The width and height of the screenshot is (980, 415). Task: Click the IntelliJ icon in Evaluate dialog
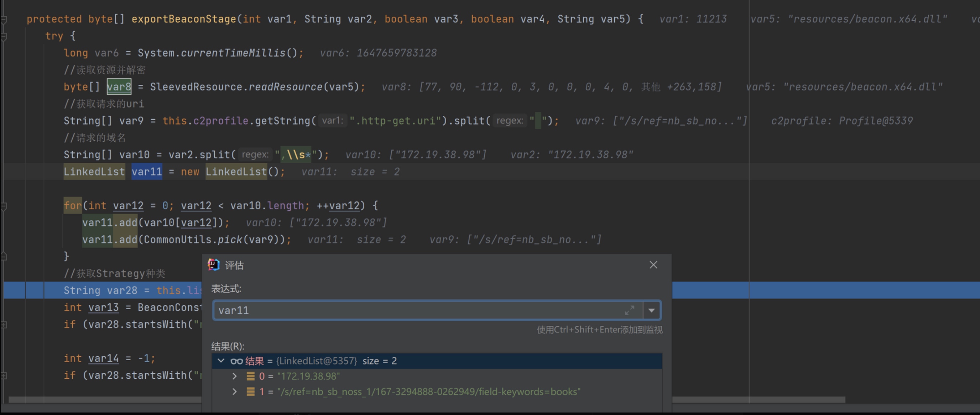click(213, 265)
